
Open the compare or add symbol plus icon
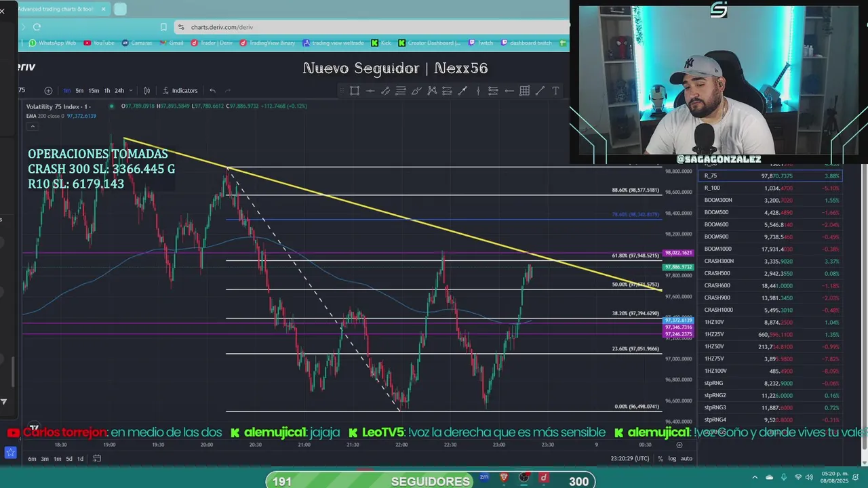(x=48, y=90)
